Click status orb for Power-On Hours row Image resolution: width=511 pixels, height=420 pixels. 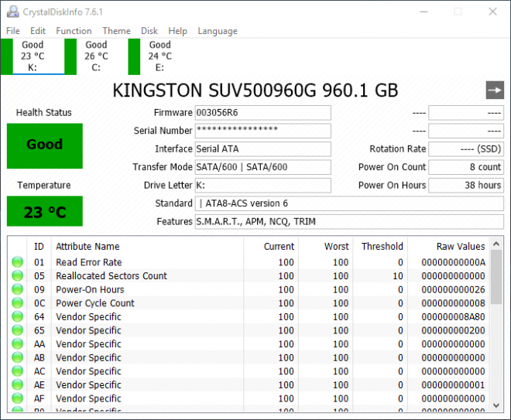17,289
